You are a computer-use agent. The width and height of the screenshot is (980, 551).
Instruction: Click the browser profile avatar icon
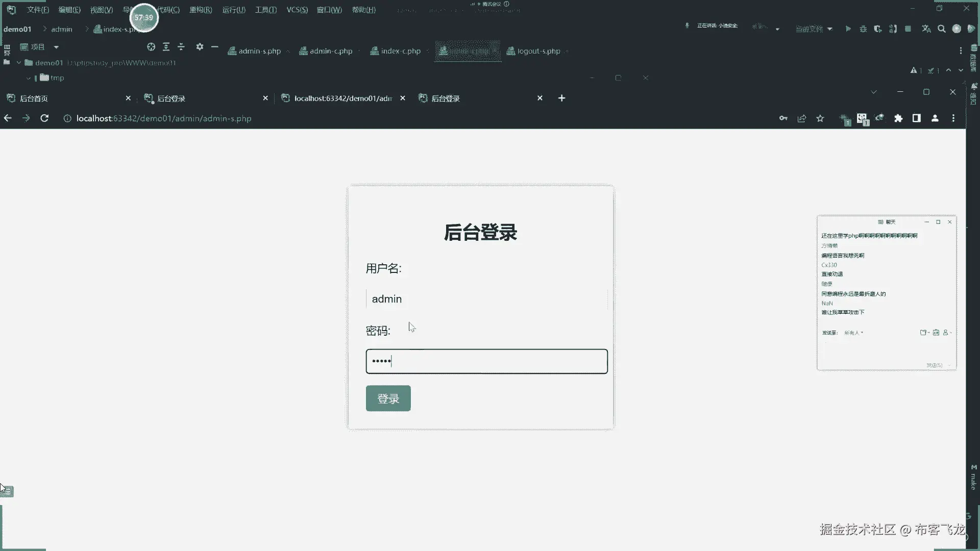935,118
